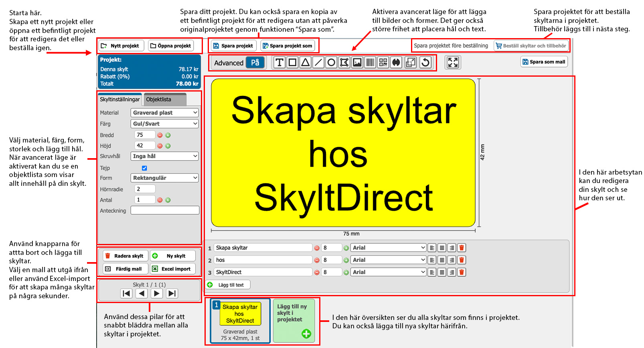This screenshot has width=644, height=348.
Task: Add a QR code to the sign
Action: [383, 63]
